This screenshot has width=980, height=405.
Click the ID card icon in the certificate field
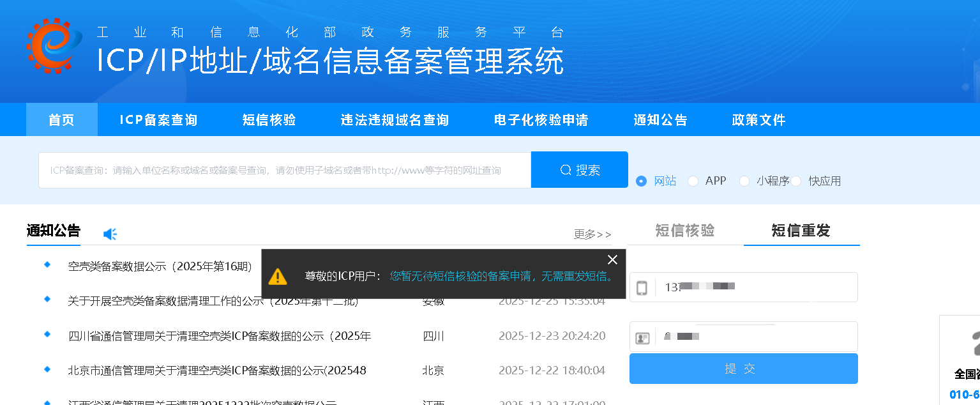(x=642, y=337)
